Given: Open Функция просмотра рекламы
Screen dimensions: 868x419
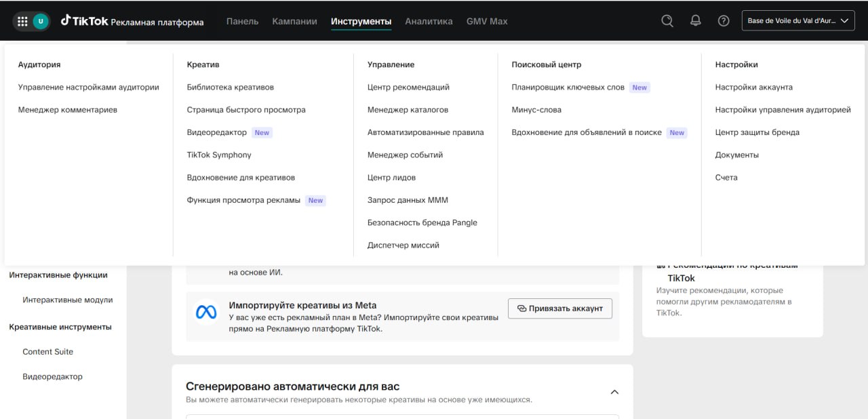Looking at the screenshot, I should click(x=243, y=200).
